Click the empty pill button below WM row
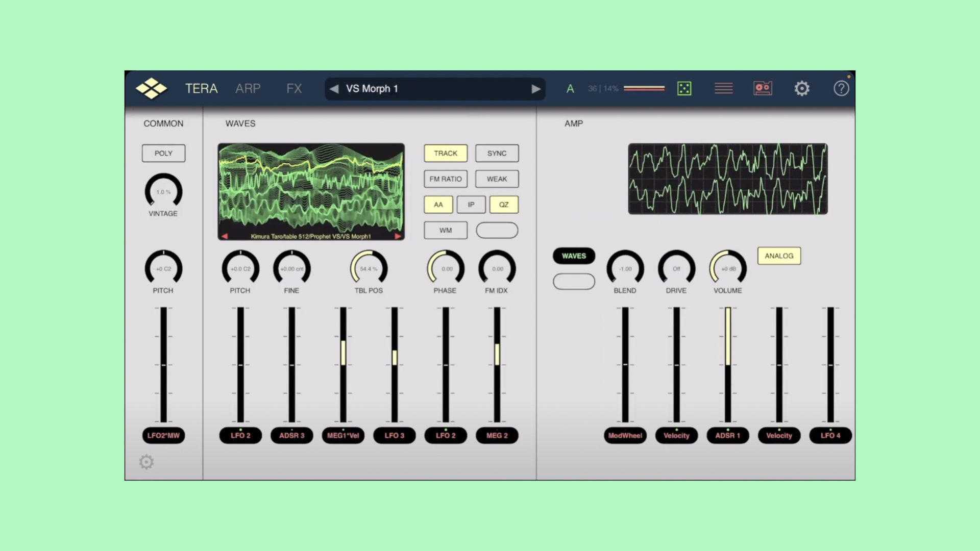Viewport: 980px width, 551px height. pyautogui.click(x=497, y=231)
